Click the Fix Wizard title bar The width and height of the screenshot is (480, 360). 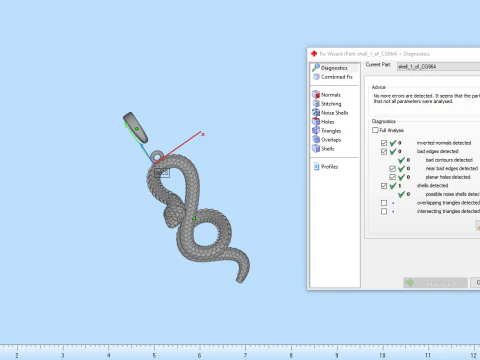coord(393,54)
